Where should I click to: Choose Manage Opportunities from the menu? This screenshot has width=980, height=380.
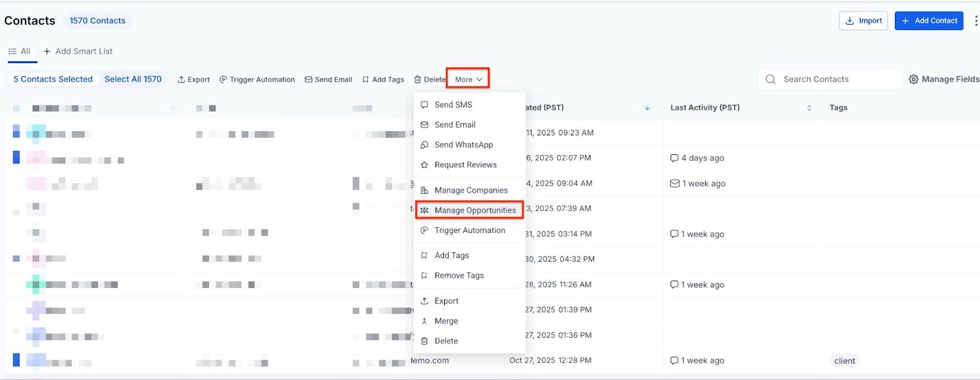coord(475,210)
